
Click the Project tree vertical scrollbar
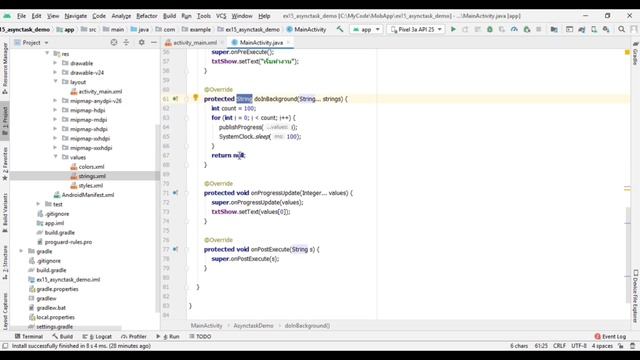[157, 218]
